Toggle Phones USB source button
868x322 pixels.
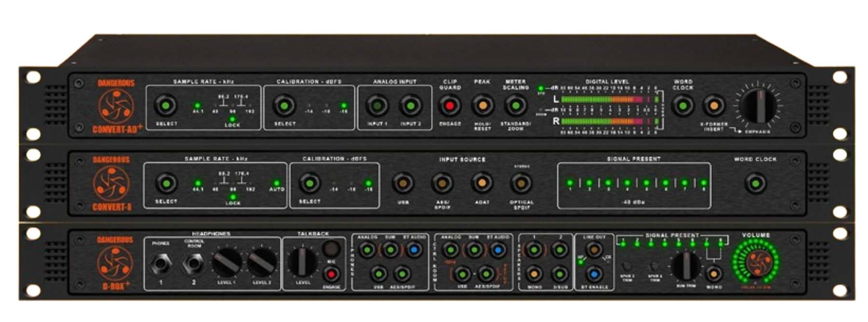point(379,274)
